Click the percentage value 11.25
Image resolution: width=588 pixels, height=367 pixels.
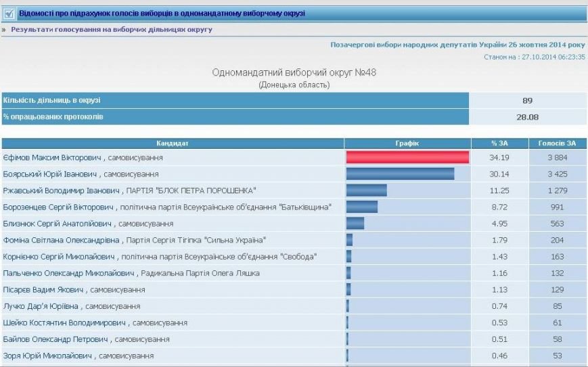[499, 191]
